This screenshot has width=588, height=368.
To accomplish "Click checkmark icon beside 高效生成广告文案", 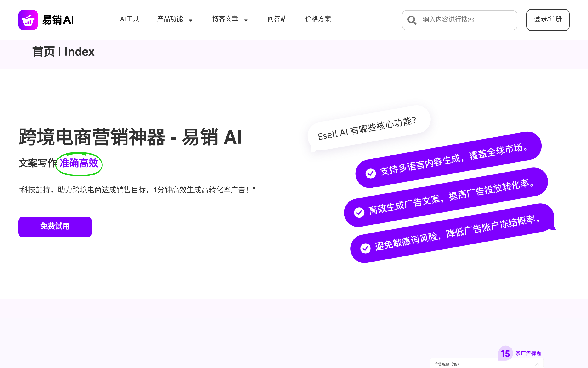I will click(359, 212).
